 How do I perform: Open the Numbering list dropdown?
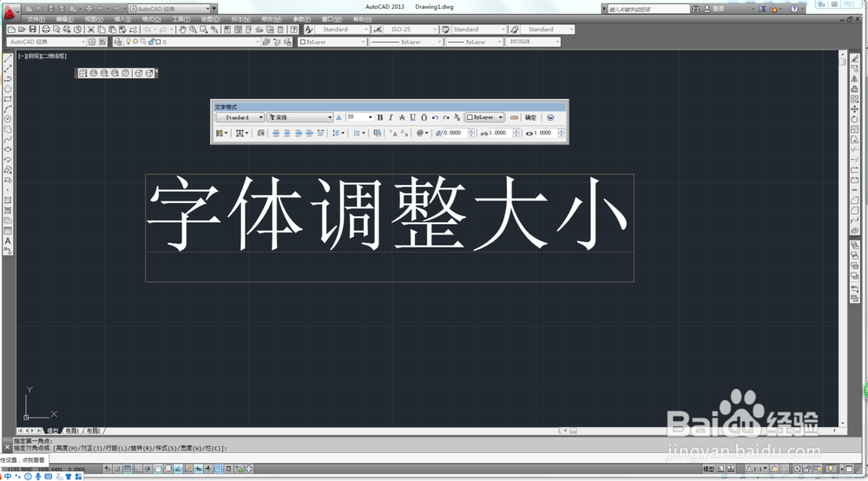coord(359,133)
